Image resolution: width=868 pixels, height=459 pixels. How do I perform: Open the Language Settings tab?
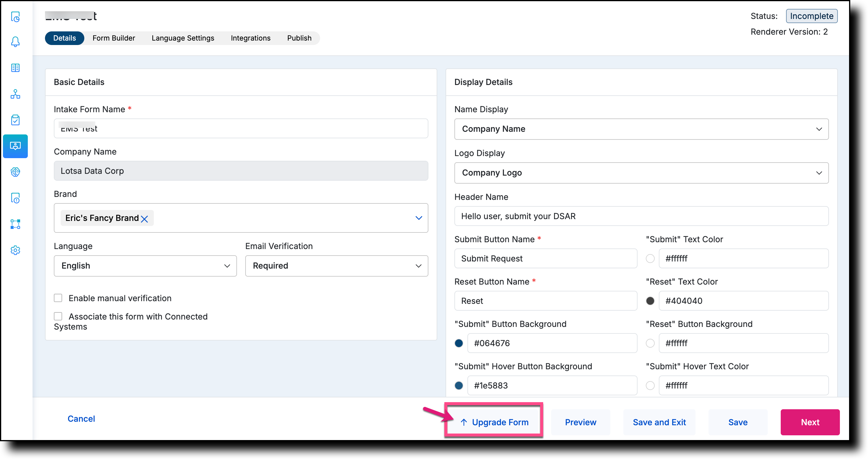click(x=183, y=38)
